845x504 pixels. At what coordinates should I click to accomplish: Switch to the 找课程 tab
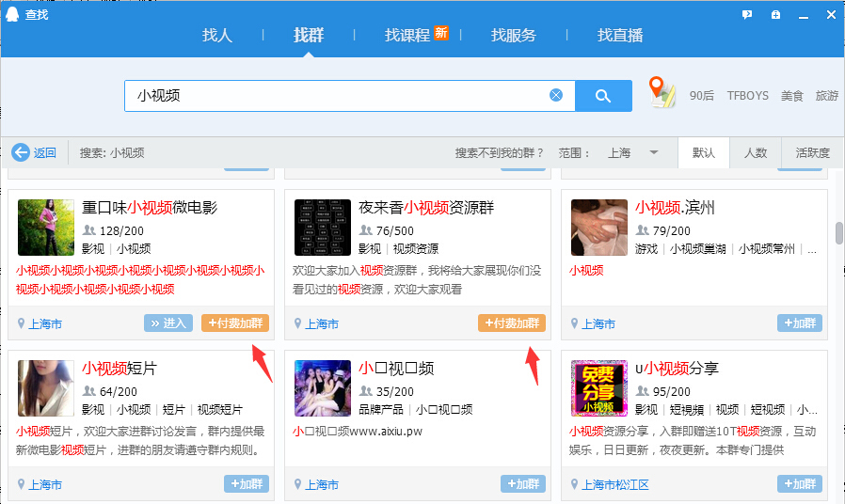pos(407,36)
